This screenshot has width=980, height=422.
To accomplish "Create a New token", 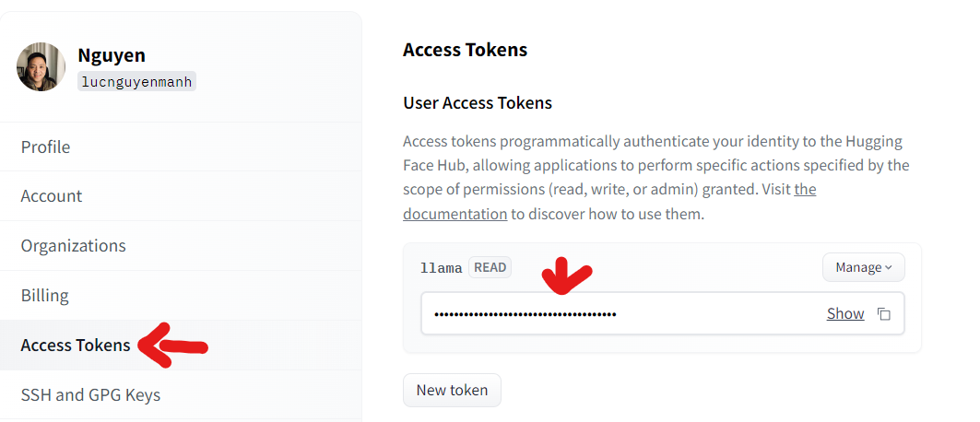I will 452,390.
